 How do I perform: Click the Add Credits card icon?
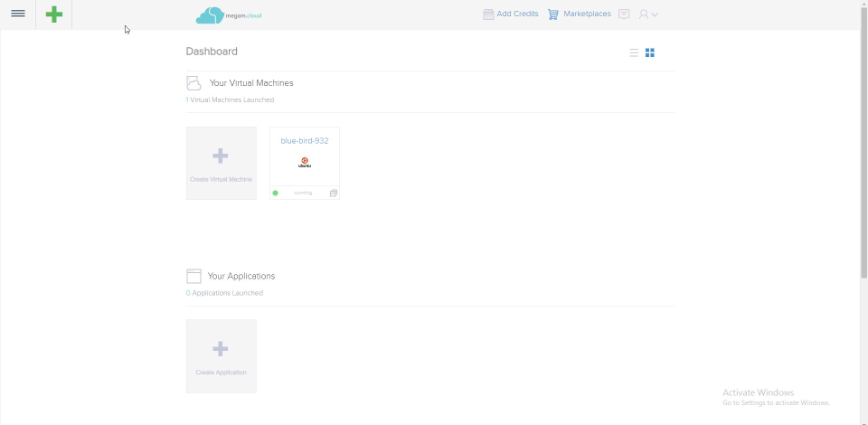click(488, 14)
